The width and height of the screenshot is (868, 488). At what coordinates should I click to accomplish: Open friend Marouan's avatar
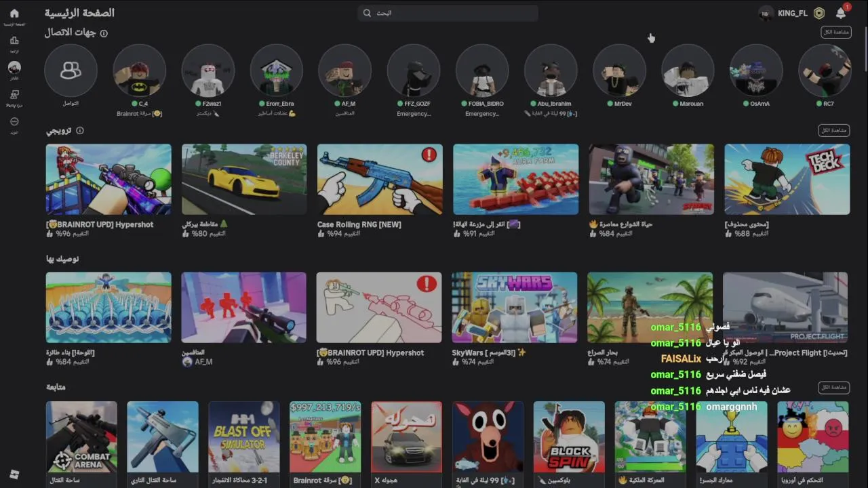[x=688, y=70]
